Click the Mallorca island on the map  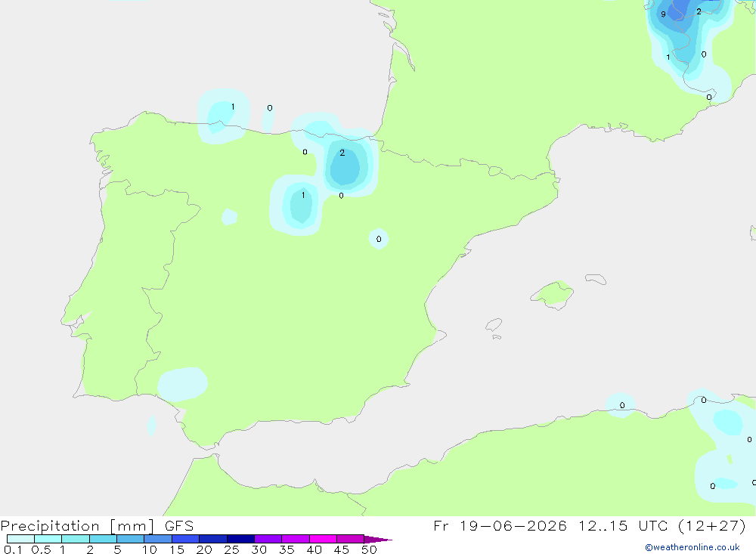553,294
